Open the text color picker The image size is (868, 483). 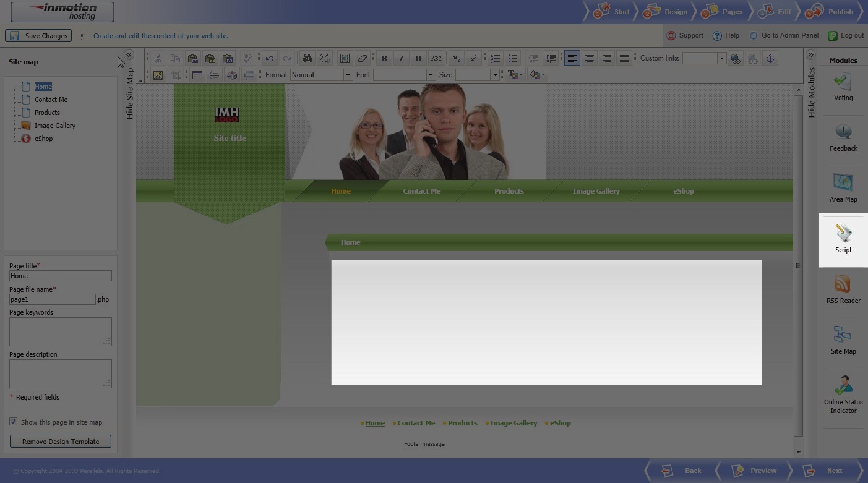(514, 75)
